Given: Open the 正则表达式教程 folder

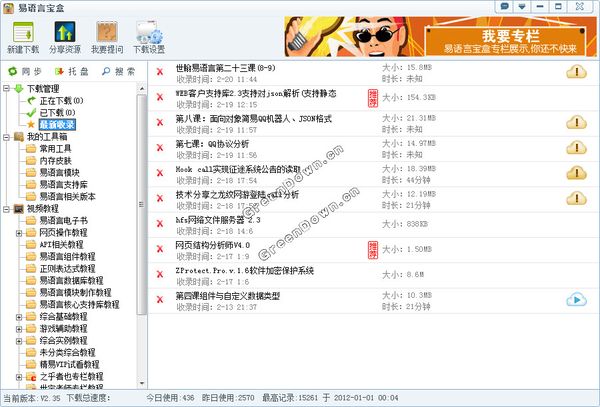Looking at the screenshot, I should coord(67,269).
